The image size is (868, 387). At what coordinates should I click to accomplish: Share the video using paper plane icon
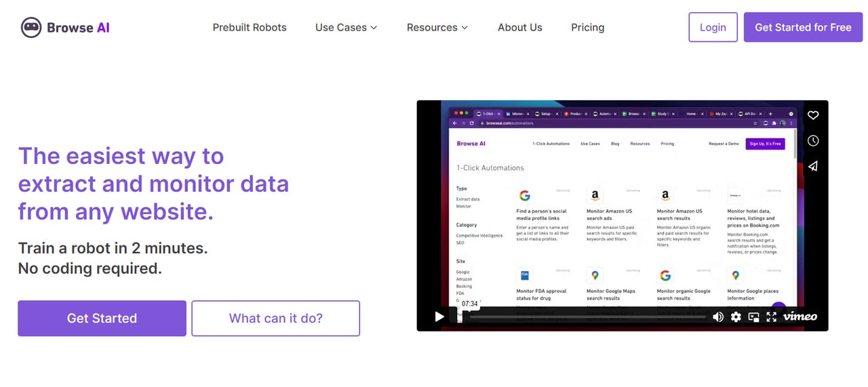click(x=813, y=166)
